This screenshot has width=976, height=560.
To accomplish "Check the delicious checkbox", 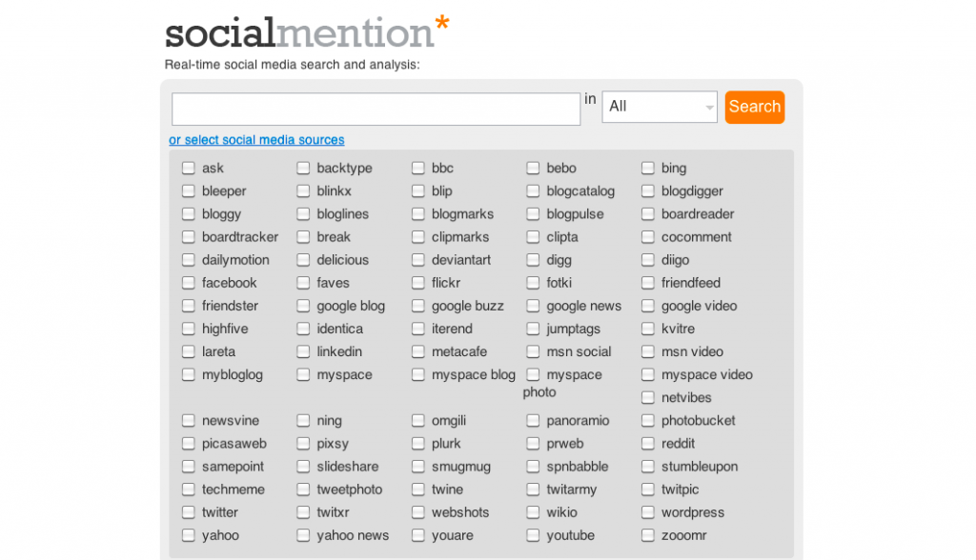I will 303,260.
